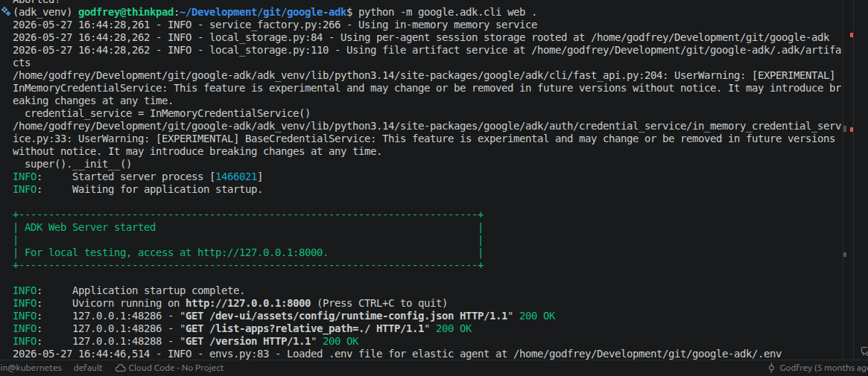Open the default namespace status bar selector

[88, 368]
